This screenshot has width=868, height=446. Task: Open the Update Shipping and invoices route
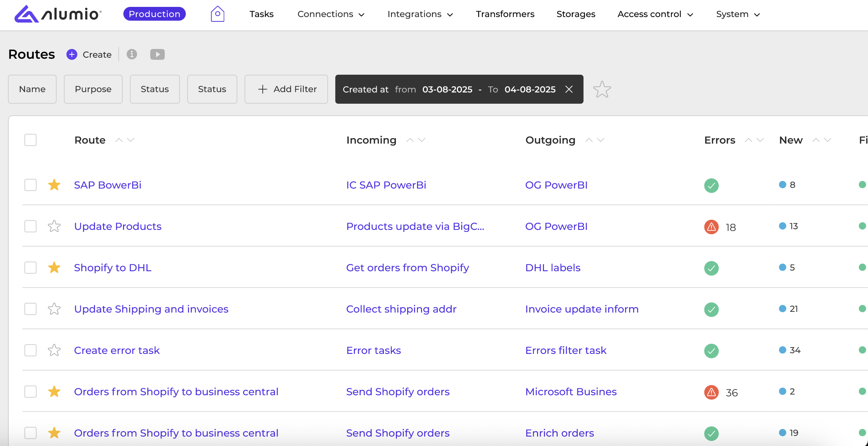click(151, 309)
